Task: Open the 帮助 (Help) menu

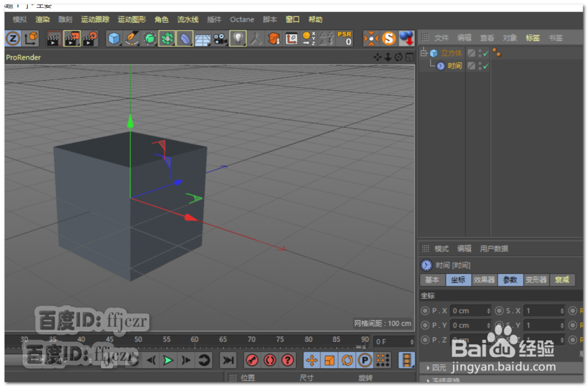Action: 315,19
